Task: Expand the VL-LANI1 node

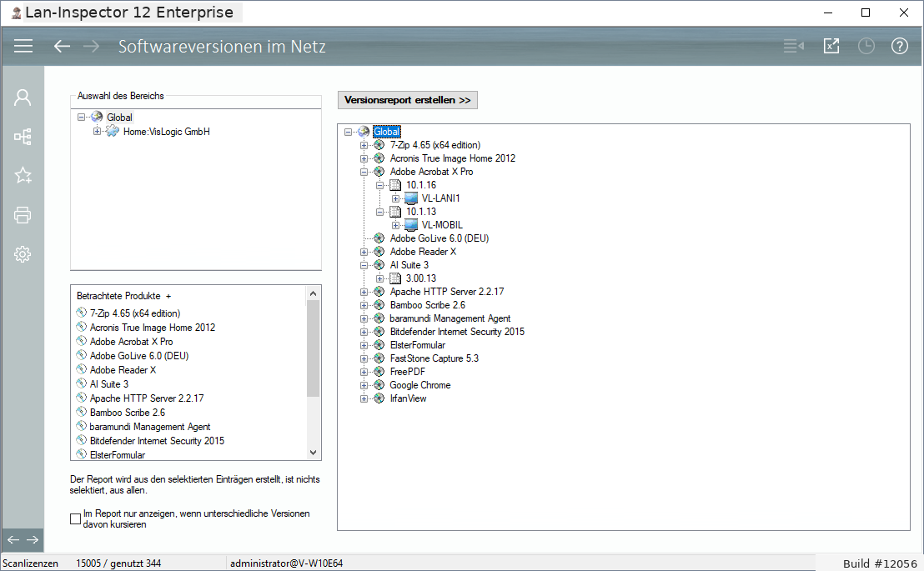Action: pyautogui.click(x=396, y=198)
